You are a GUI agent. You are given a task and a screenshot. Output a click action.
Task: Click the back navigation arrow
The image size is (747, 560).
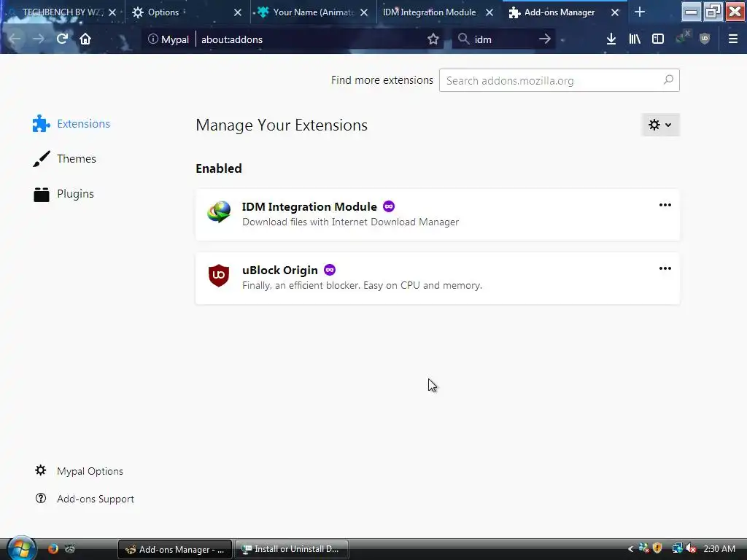pyautogui.click(x=15, y=39)
